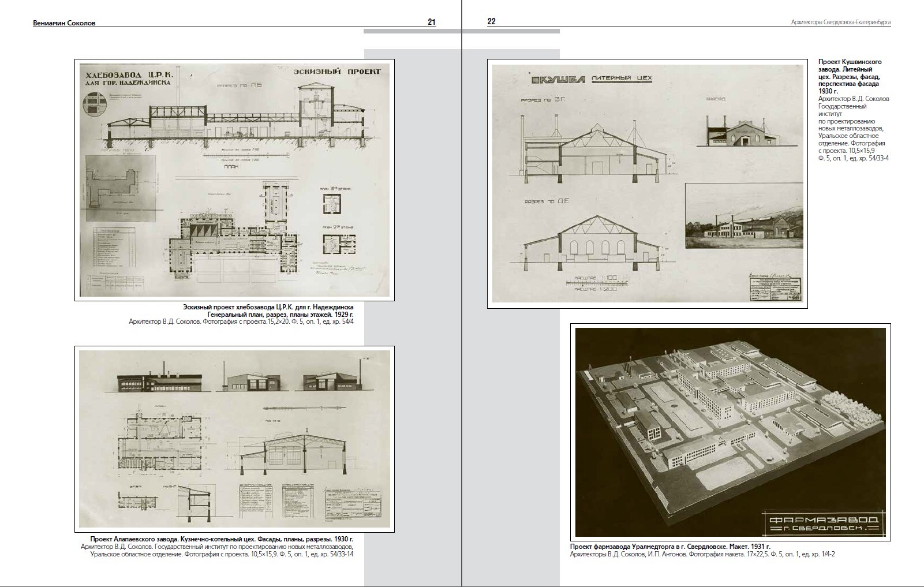Image resolution: width=924 pixels, height=587 pixels.
Task: Click the caption "Проект фармзавода Уралмедторга в г. Свердловске. Макет. 1931 г."
Action: pos(670,547)
